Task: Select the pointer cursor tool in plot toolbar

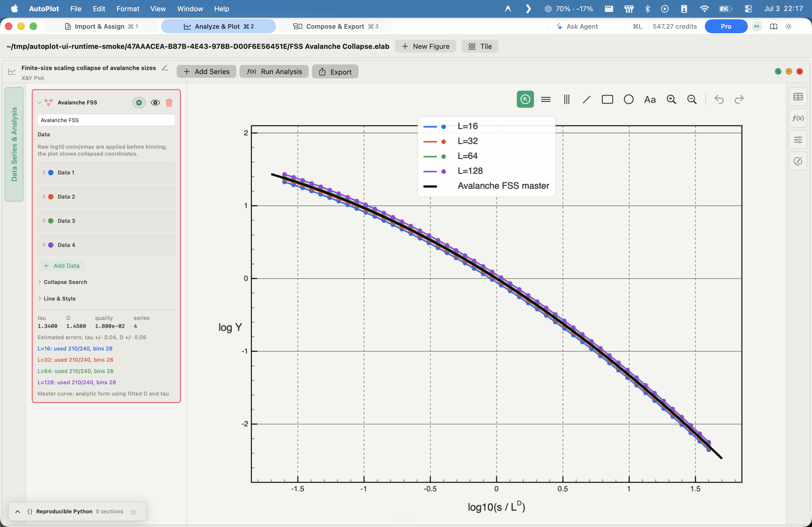Action: tap(525, 99)
